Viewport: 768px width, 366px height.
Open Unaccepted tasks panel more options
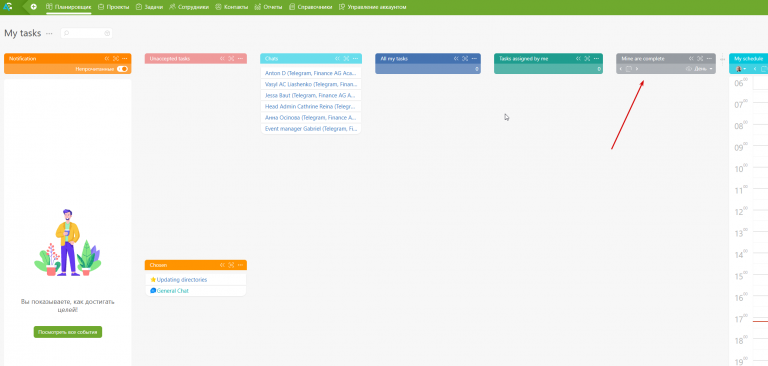pos(240,58)
